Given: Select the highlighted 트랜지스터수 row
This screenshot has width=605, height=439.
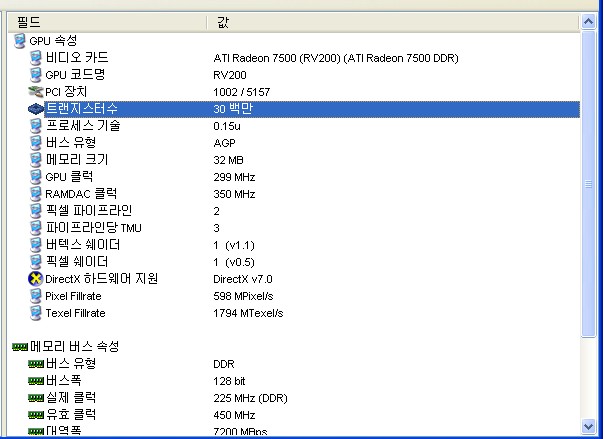Looking at the screenshot, I should 312,109.
